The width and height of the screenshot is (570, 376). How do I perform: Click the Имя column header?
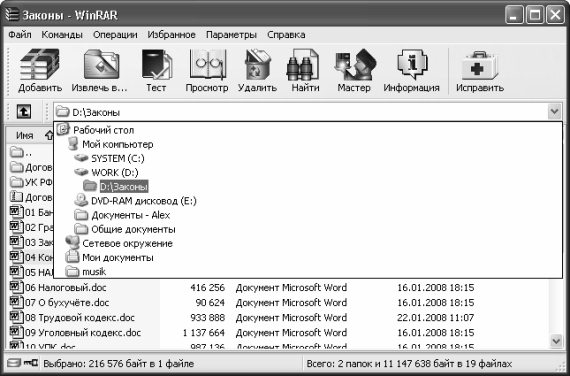click(25, 135)
